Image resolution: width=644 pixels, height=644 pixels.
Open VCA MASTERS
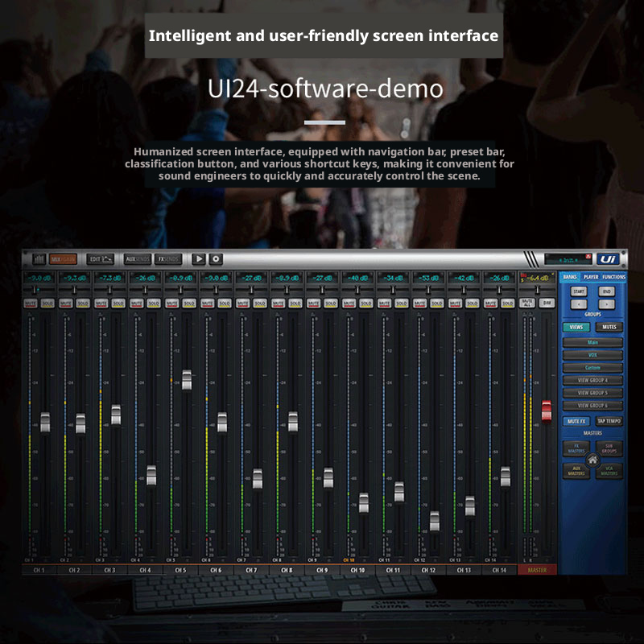point(609,471)
